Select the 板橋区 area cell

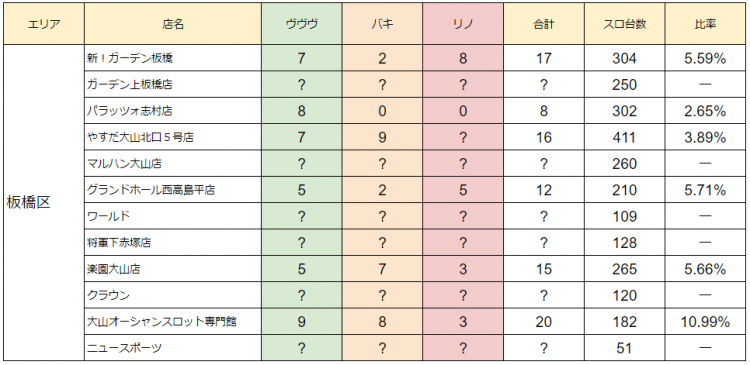44,203
